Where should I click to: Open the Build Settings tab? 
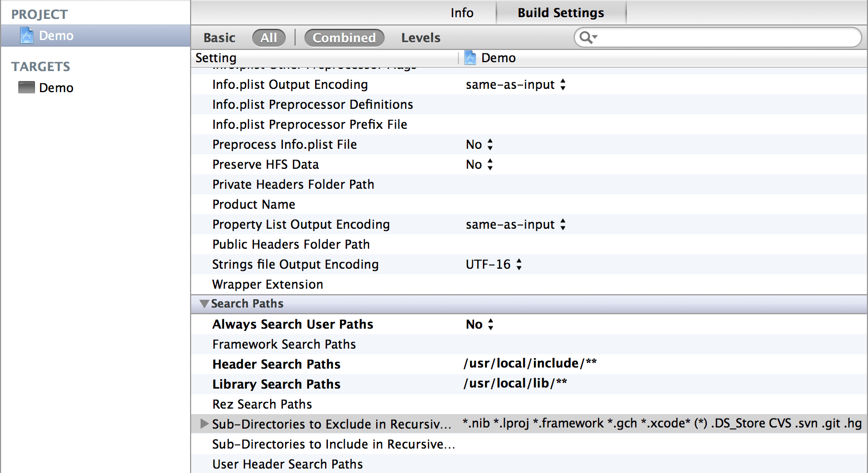click(x=560, y=13)
